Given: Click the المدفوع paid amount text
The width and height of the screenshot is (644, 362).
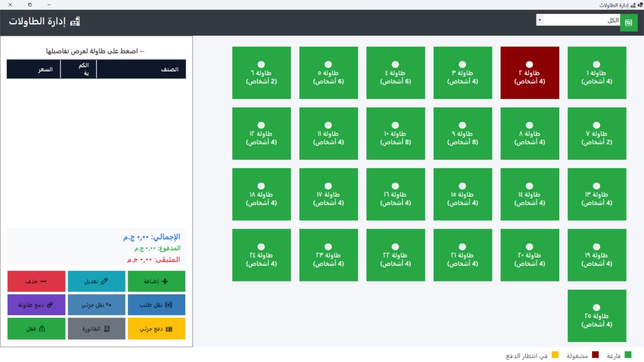Looking at the screenshot, I should (x=157, y=248).
